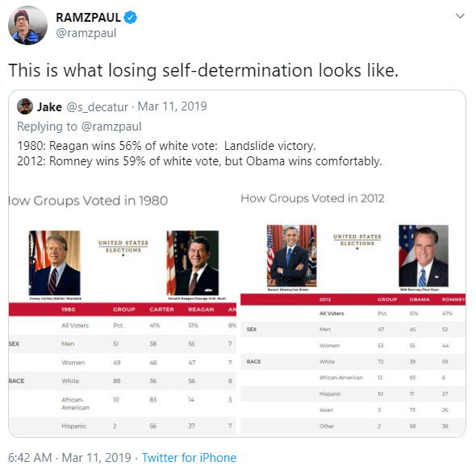The height and width of the screenshot is (474, 476).
Task: Click the Mitt Romney portrait
Action: pos(424,256)
